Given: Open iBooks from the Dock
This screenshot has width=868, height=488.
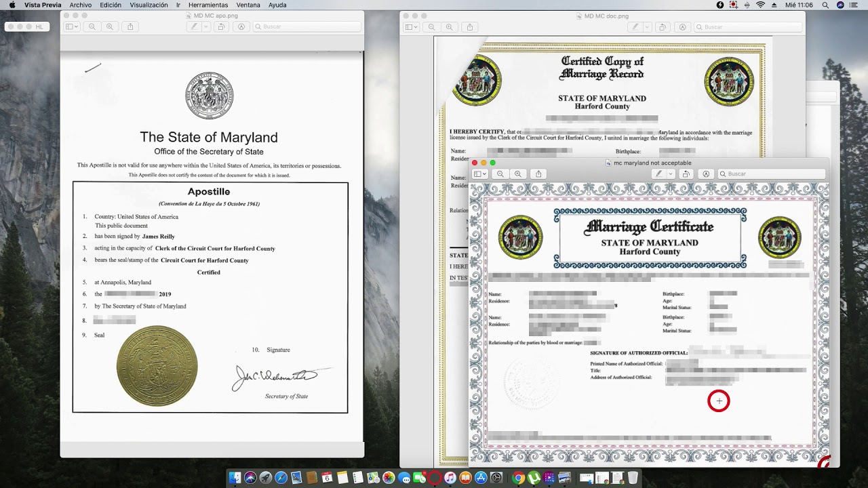Looking at the screenshot, I should point(465,478).
